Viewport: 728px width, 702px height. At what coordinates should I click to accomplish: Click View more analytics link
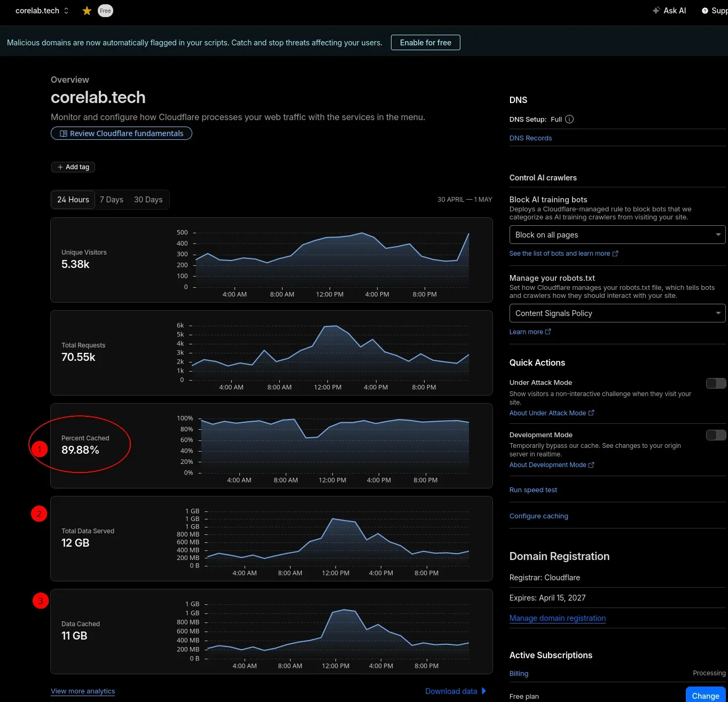click(x=83, y=691)
